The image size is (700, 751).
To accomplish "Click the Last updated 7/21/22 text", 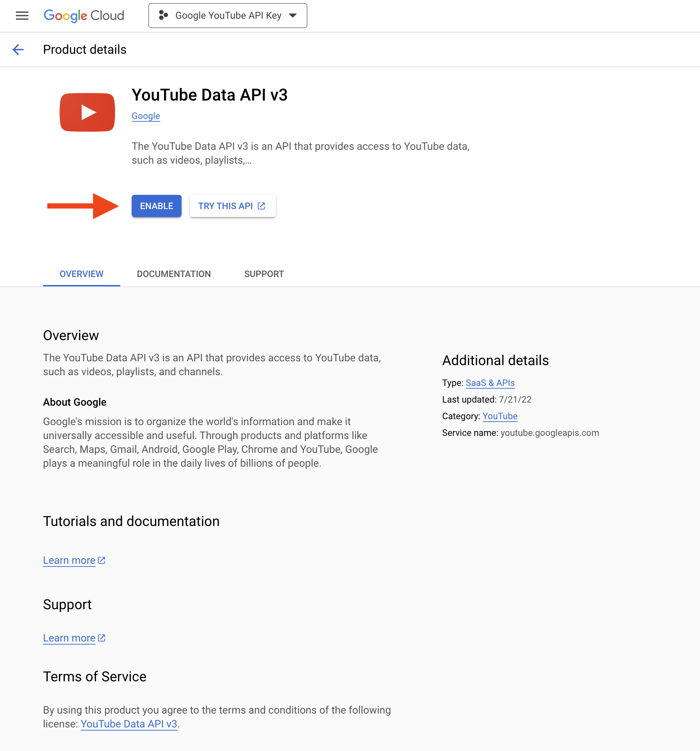I will (487, 400).
